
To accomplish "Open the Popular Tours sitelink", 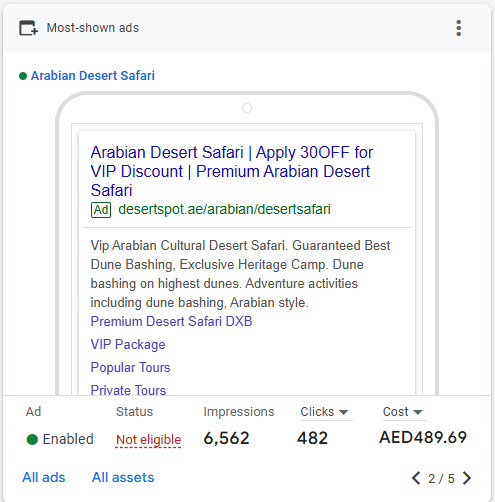I will 130,367.
